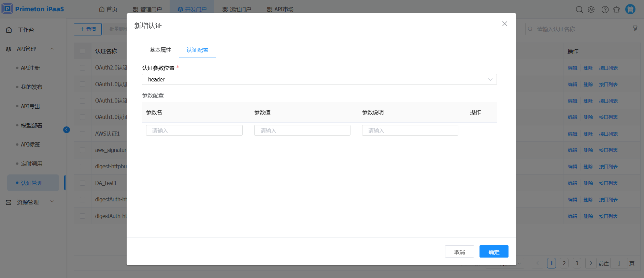Open the notifications bell icon
Image resolution: width=644 pixels, height=278 pixels.
[x=616, y=10]
